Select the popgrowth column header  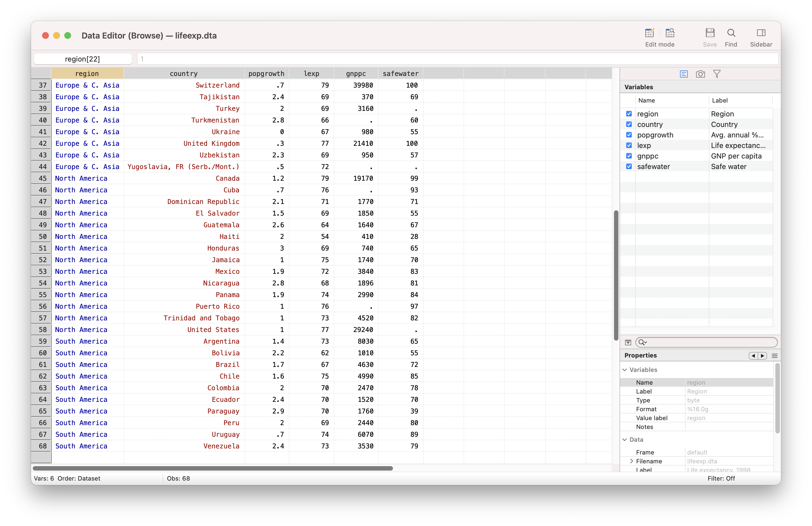click(267, 74)
